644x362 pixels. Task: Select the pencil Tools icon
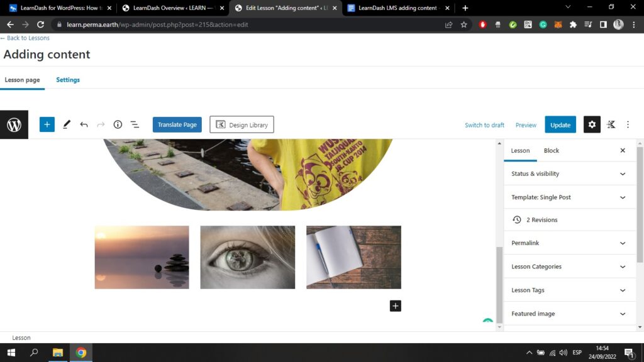tap(67, 124)
